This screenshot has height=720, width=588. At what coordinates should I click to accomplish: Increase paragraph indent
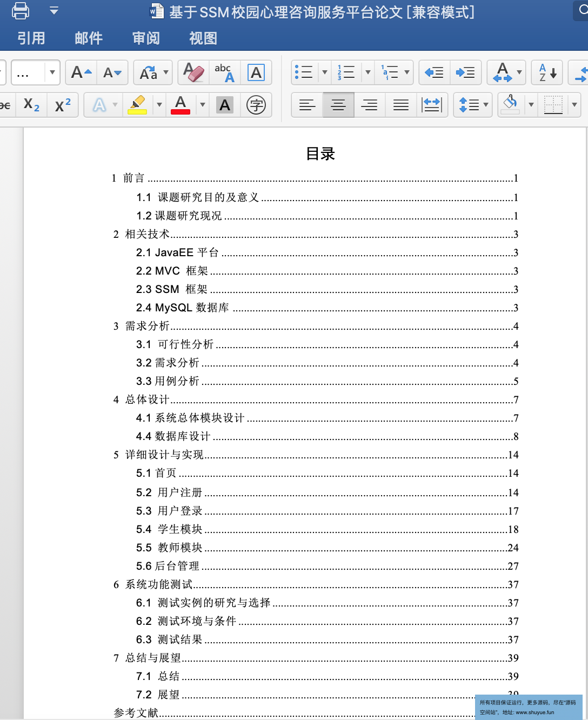pos(465,72)
